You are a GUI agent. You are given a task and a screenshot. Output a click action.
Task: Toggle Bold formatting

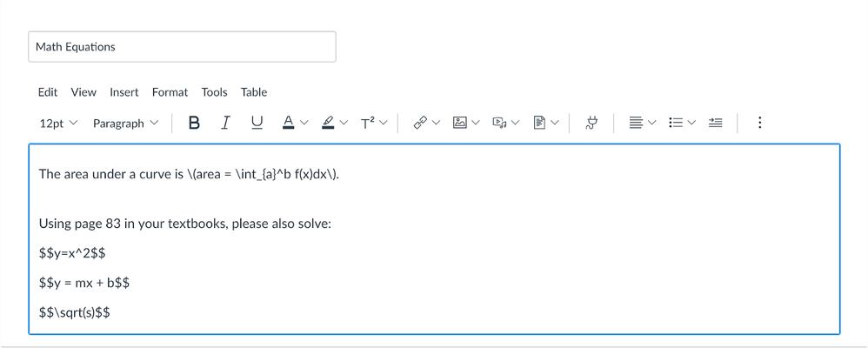194,123
